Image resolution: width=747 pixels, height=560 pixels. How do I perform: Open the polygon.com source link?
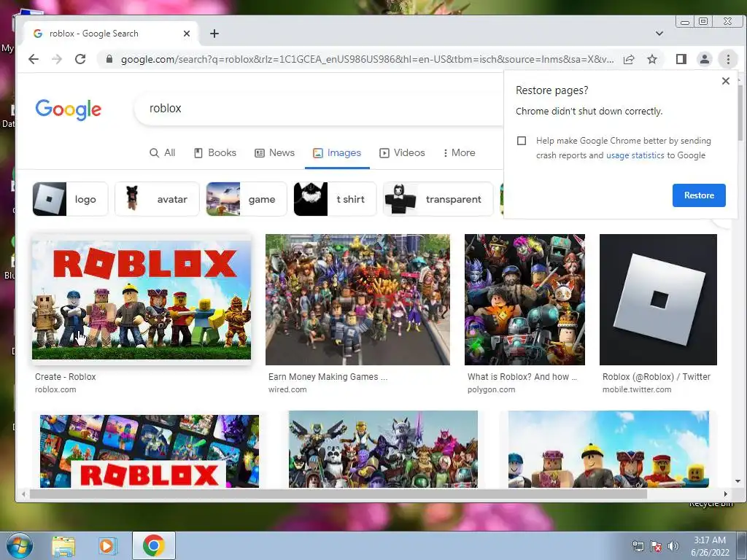point(491,389)
